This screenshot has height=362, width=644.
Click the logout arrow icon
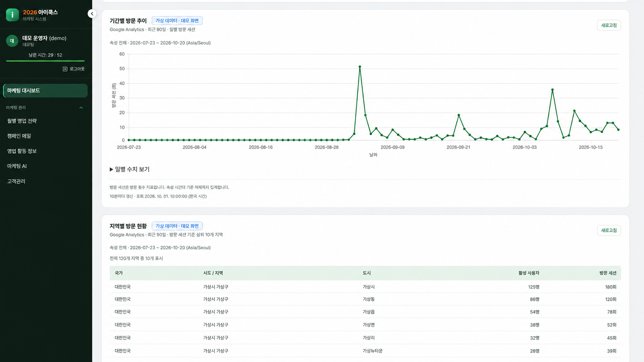65,69
